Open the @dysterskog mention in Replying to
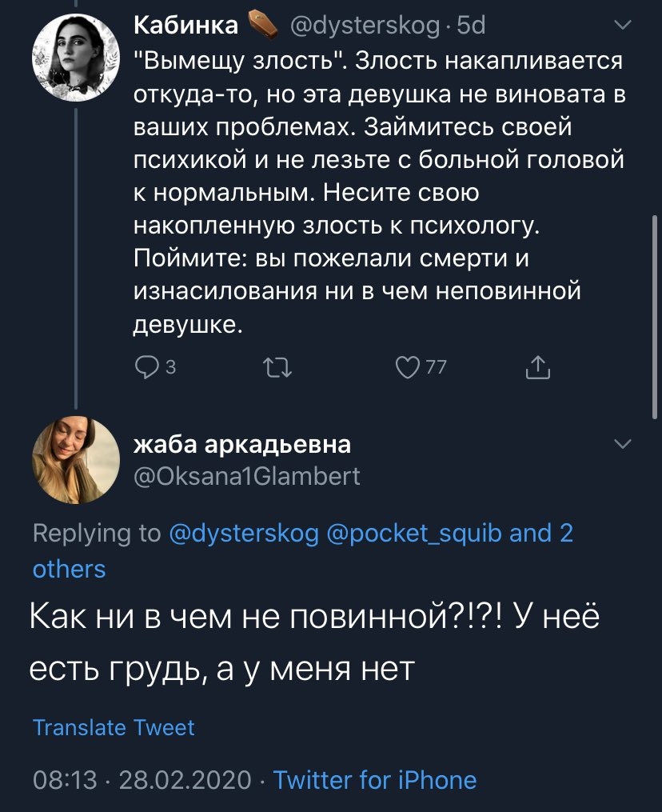Image resolution: width=662 pixels, height=812 pixels. tap(244, 534)
